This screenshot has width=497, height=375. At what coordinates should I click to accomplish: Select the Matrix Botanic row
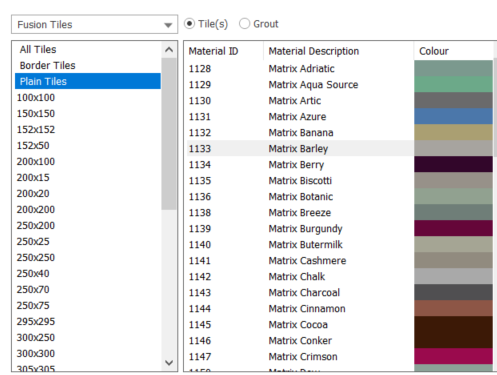340,196
